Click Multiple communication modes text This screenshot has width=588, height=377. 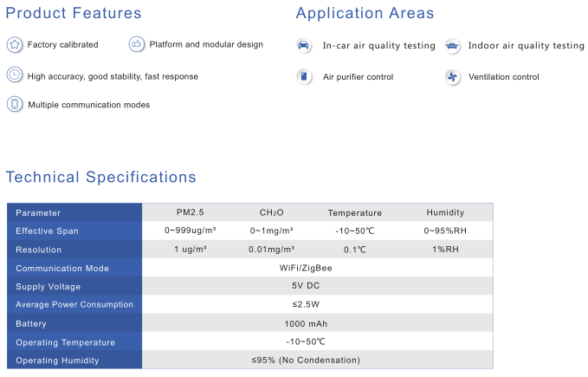[89, 105]
